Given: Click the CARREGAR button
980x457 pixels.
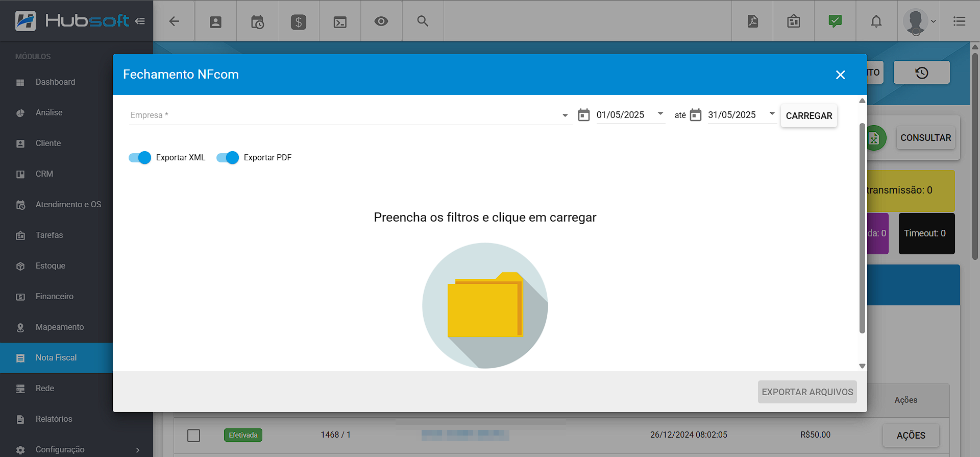Looking at the screenshot, I should point(809,116).
